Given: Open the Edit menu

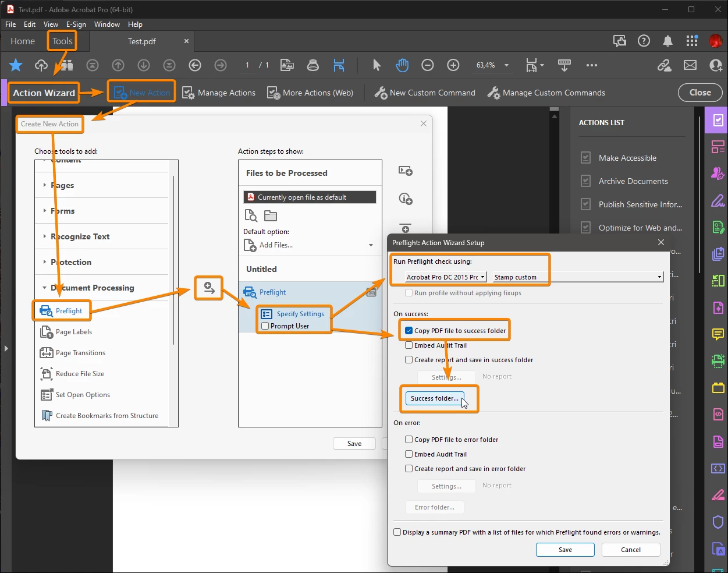Looking at the screenshot, I should pos(30,24).
